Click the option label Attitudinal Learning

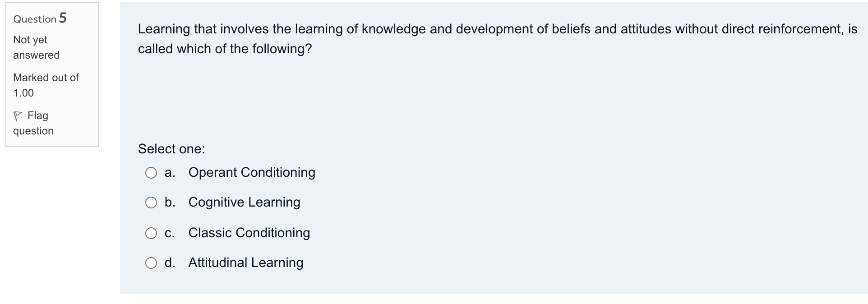[x=246, y=263]
